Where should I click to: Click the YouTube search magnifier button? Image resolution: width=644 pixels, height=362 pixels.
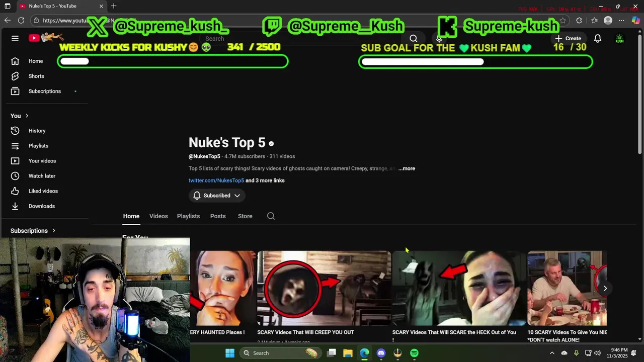coord(414,39)
